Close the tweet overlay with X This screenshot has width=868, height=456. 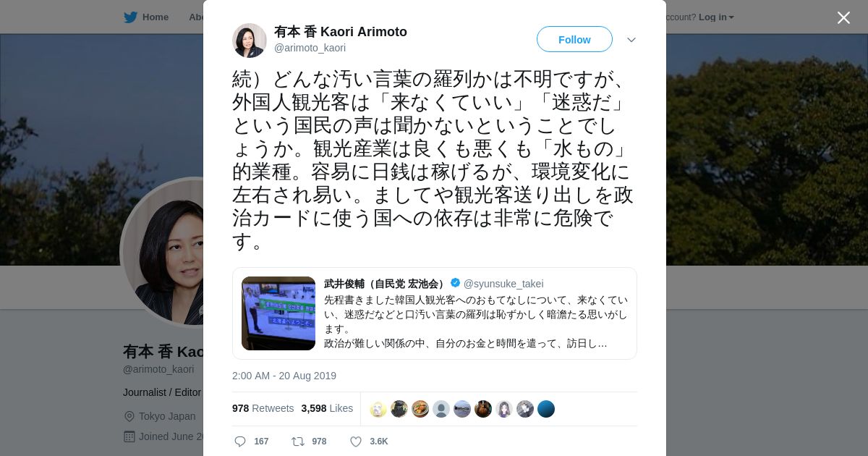tap(843, 17)
